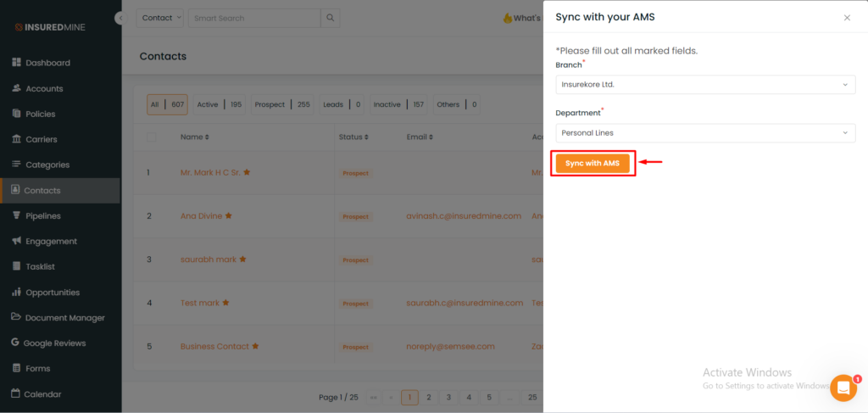Open the Contact search type dropdown
868x413 pixels.
tap(160, 18)
